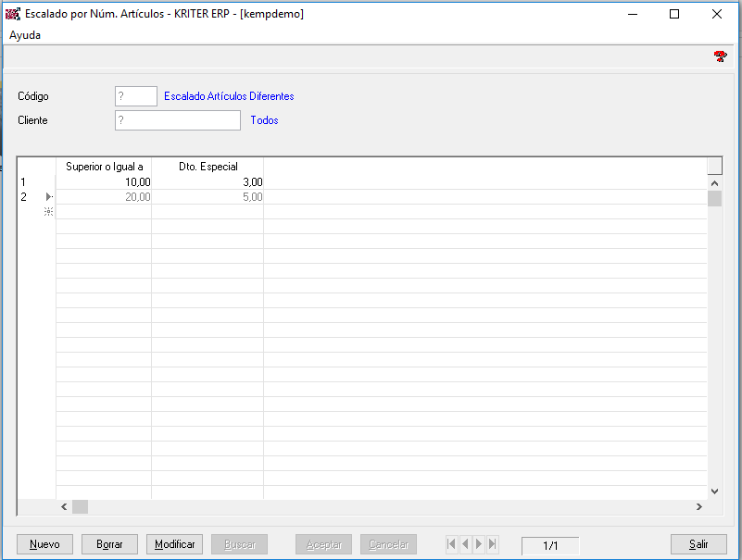Maximize the KRITER ERP window
Image resolution: width=742 pixels, height=560 pixels.
(674, 14)
